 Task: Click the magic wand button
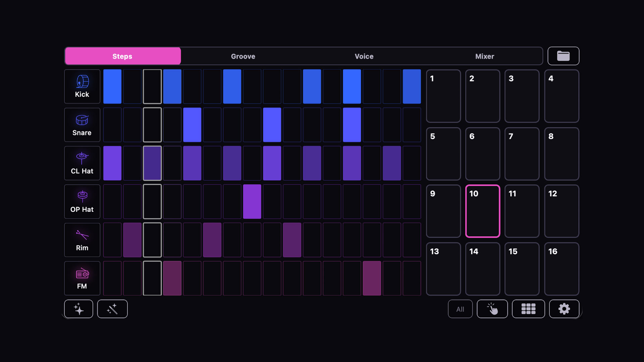pyautogui.click(x=112, y=309)
